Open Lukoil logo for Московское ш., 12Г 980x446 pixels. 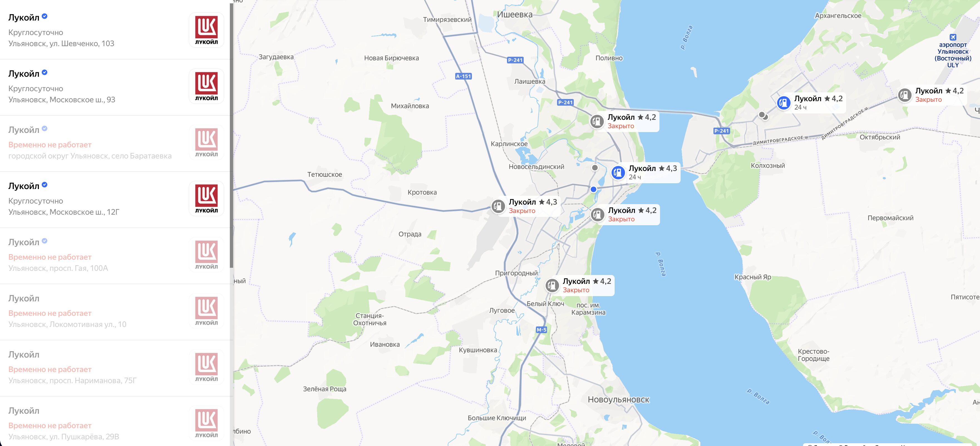point(206,199)
